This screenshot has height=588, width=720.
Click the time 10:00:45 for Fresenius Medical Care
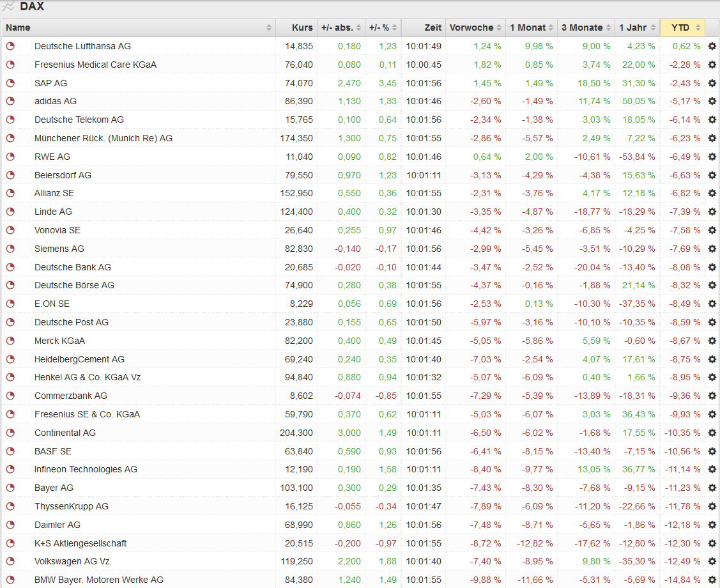click(424, 65)
